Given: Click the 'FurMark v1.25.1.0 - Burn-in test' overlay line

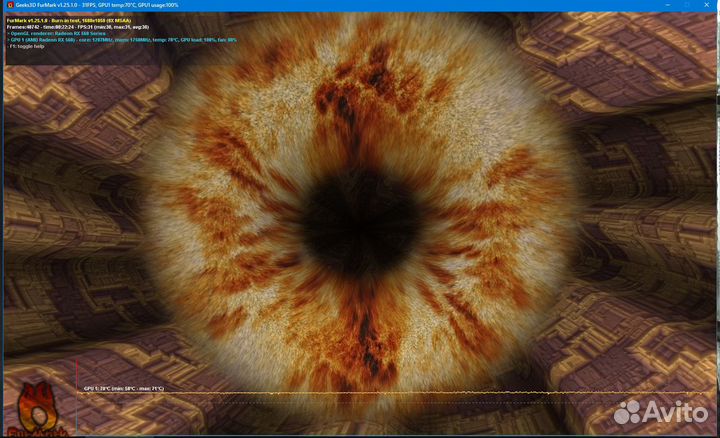Looking at the screenshot, I should click(70, 19).
